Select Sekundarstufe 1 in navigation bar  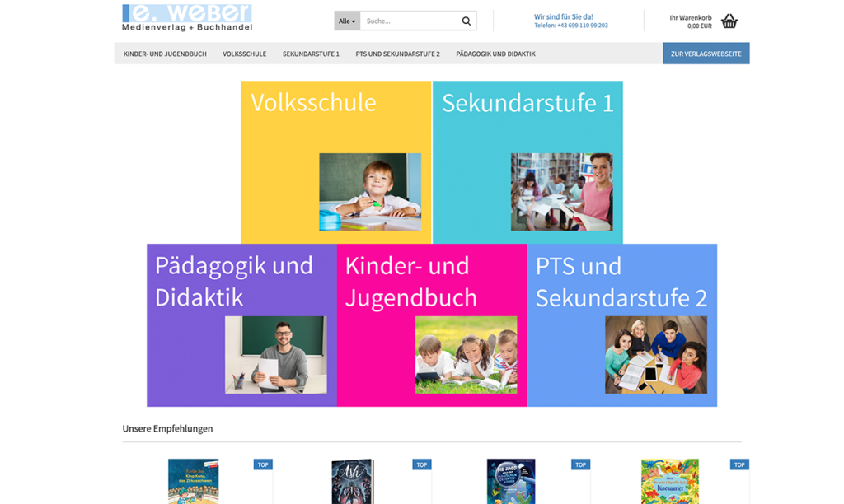[311, 54]
